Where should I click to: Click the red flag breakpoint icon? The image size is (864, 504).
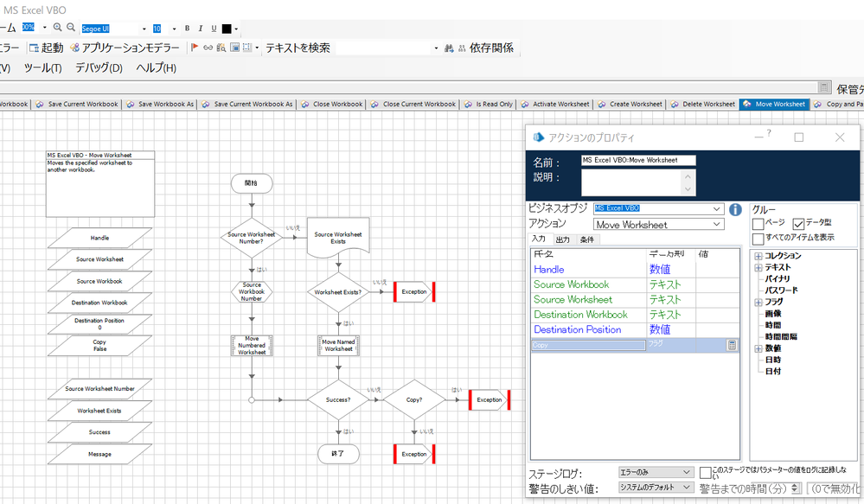pos(195,48)
